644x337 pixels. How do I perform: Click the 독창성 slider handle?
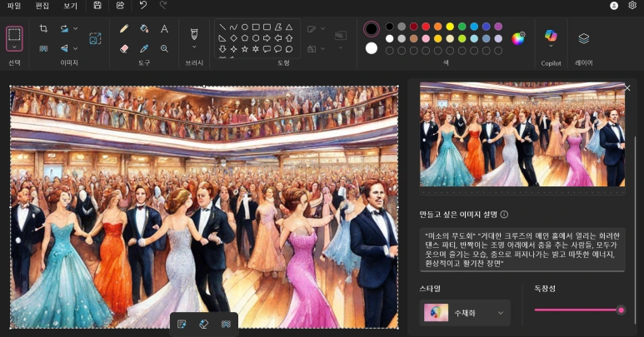pos(621,310)
